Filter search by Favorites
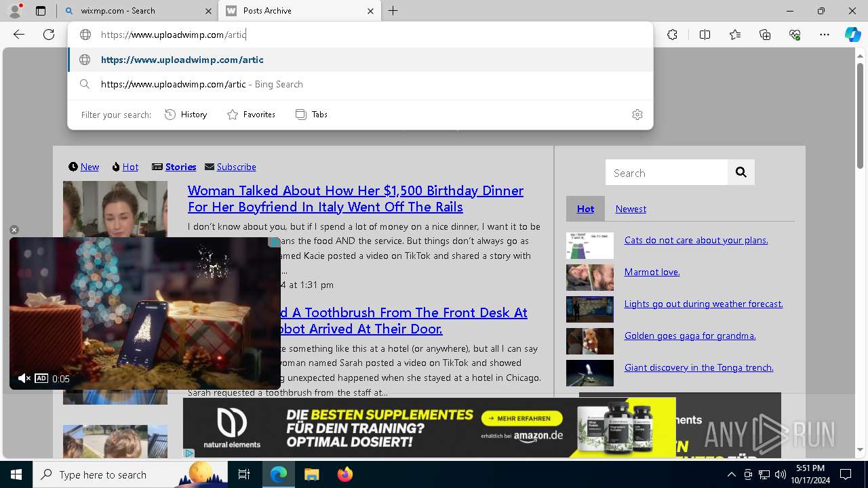Image resolution: width=868 pixels, height=488 pixels. [251, 115]
